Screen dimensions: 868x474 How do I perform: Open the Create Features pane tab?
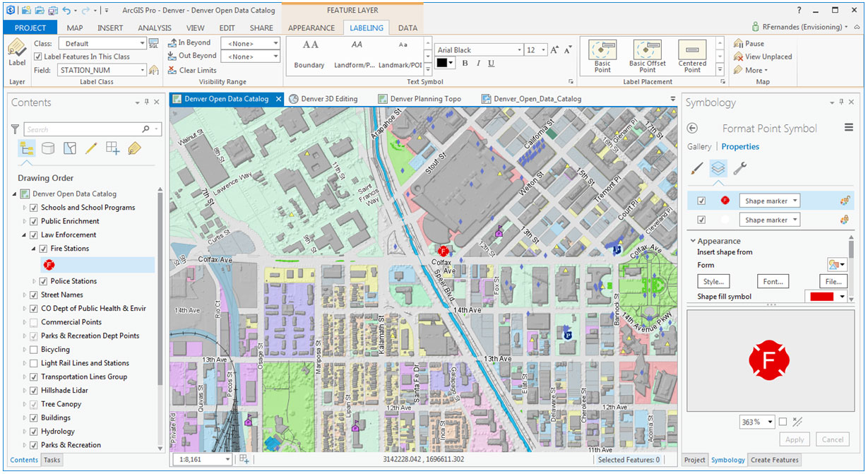point(775,460)
